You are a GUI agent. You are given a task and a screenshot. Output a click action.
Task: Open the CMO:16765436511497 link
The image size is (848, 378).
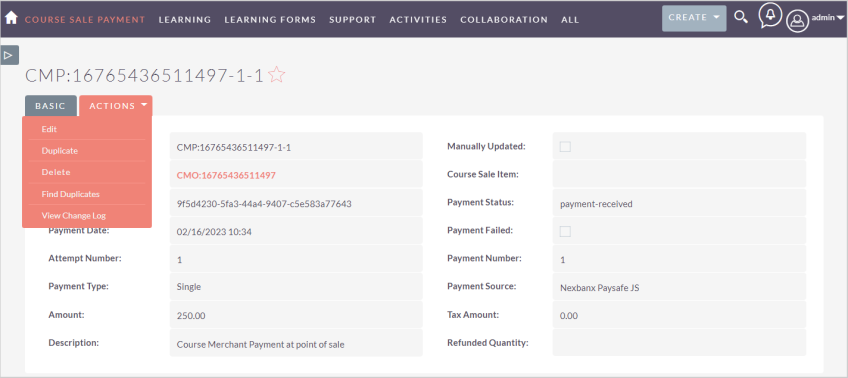click(x=226, y=175)
